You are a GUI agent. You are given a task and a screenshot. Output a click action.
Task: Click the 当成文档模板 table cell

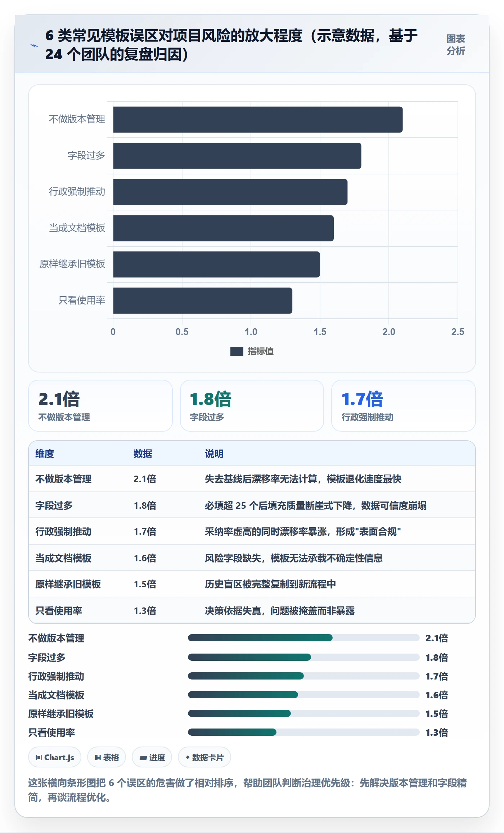point(63,558)
